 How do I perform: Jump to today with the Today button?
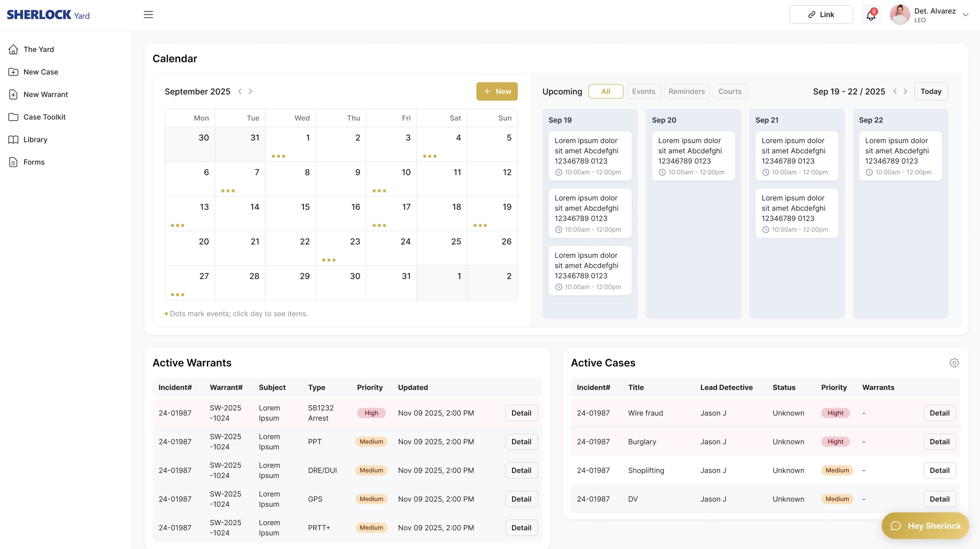coord(931,91)
